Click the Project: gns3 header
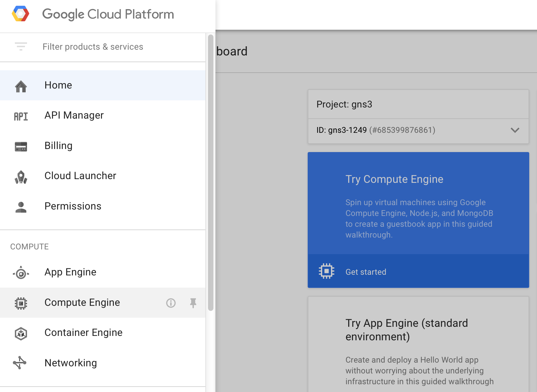537x392 pixels. coord(344,104)
